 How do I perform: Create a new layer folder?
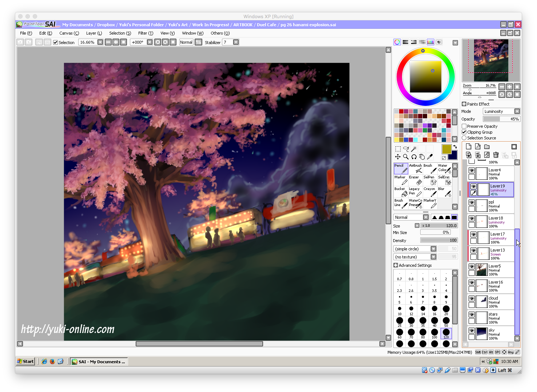click(487, 147)
